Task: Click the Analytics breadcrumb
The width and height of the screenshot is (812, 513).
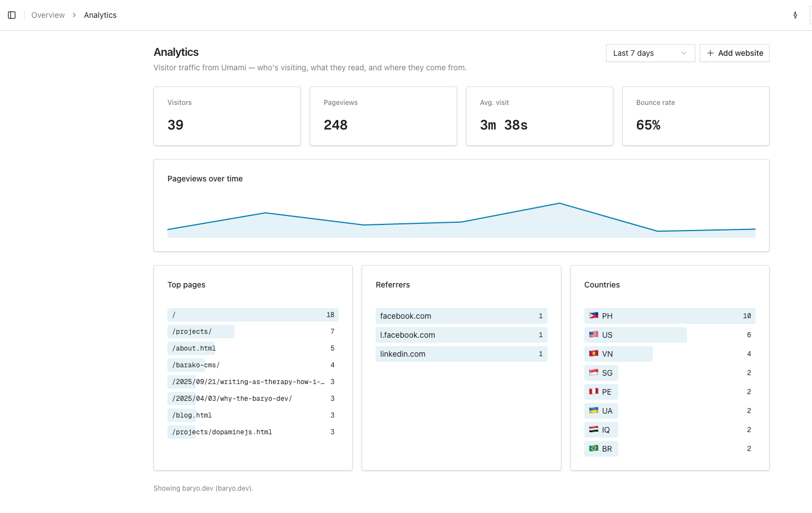Action: [x=100, y=15]
